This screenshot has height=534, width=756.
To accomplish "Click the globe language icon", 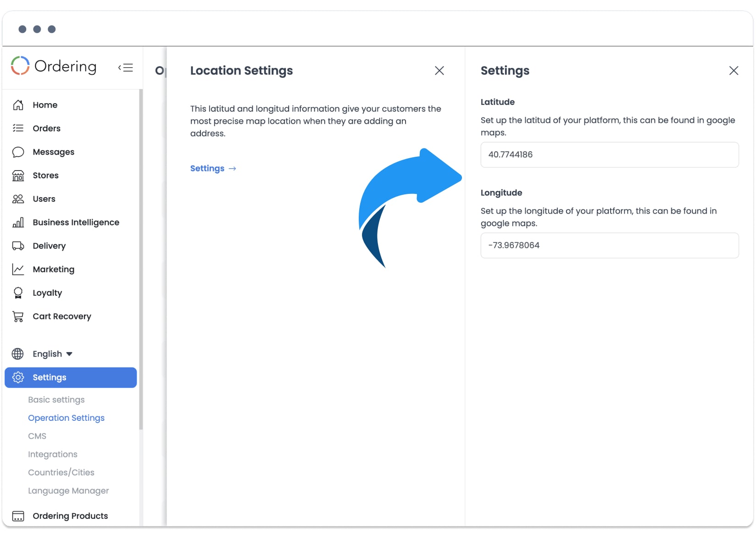I will coord(18,354).
